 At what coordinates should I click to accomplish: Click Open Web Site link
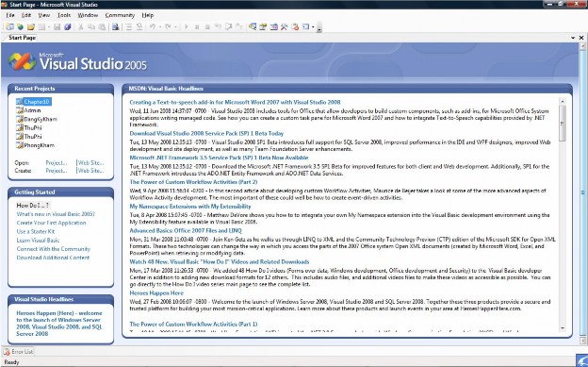coord(90,162)
